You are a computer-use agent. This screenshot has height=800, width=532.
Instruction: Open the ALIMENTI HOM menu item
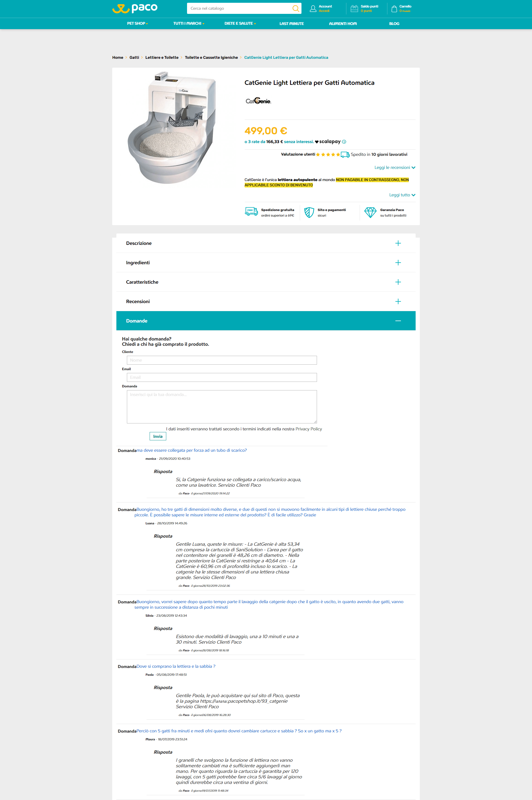(x=343, y=23)
